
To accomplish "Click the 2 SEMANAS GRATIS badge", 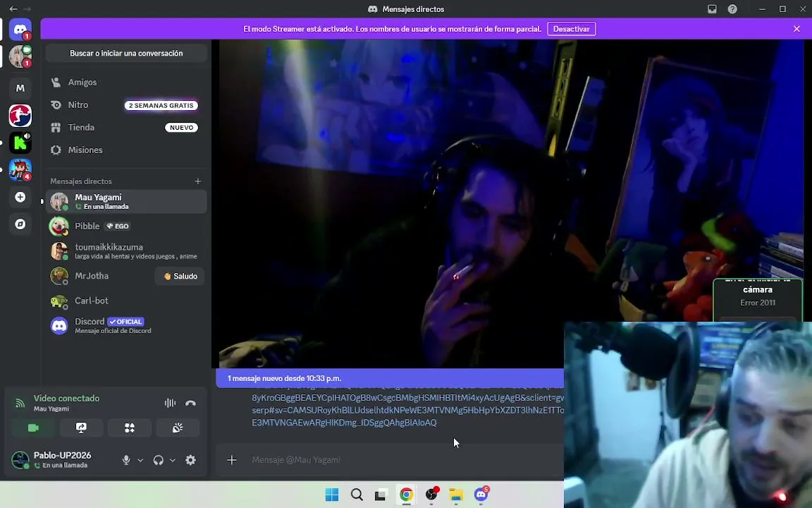I will click(x=161, y=105).
